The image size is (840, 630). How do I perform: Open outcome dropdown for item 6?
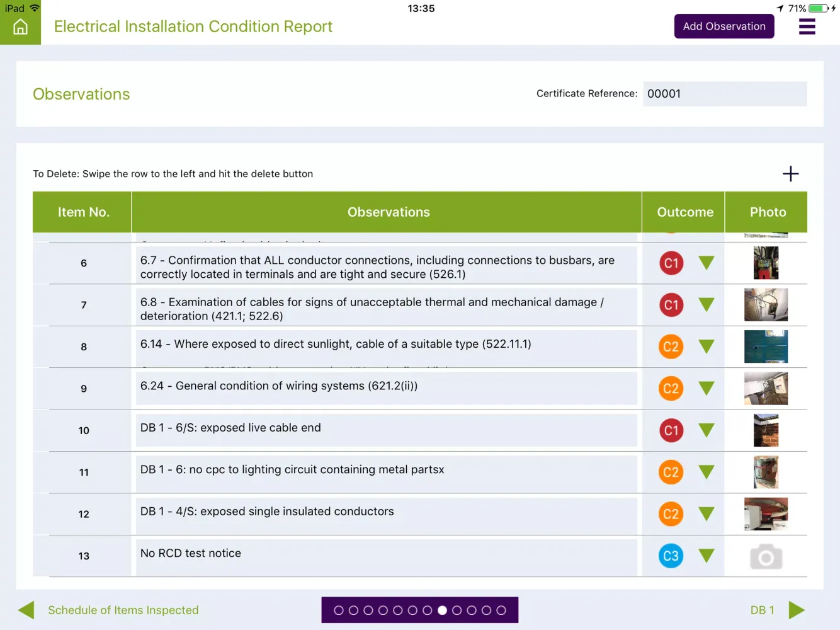[707, 263]
